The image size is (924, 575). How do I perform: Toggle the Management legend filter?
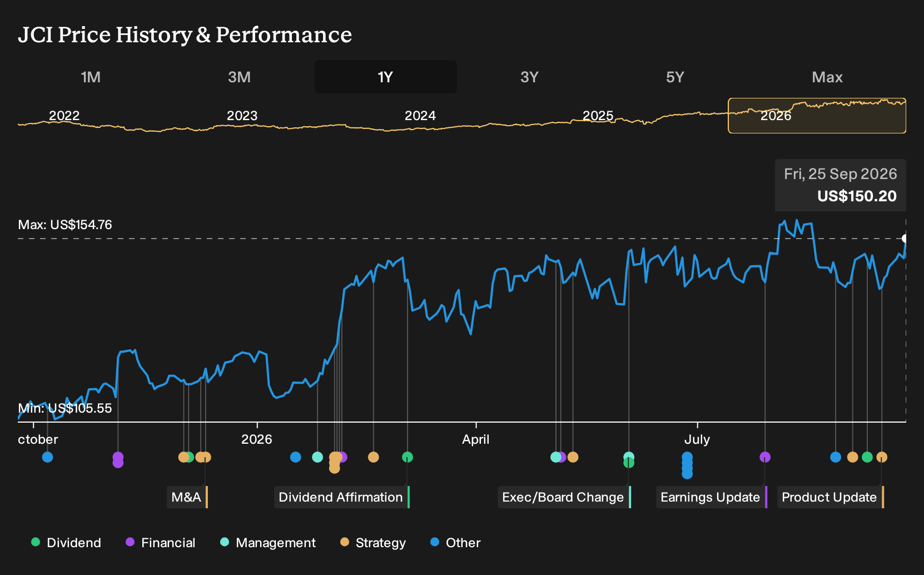[268, 543]
